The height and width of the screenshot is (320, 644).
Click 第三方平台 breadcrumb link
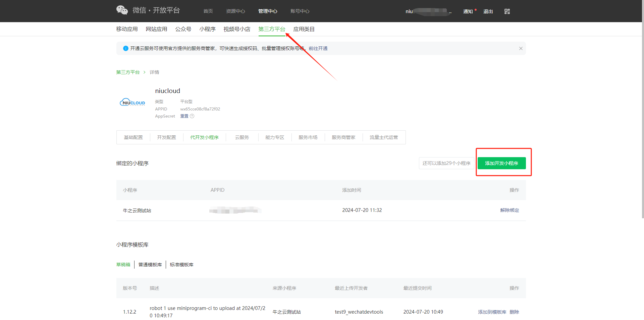click(128, 72)
